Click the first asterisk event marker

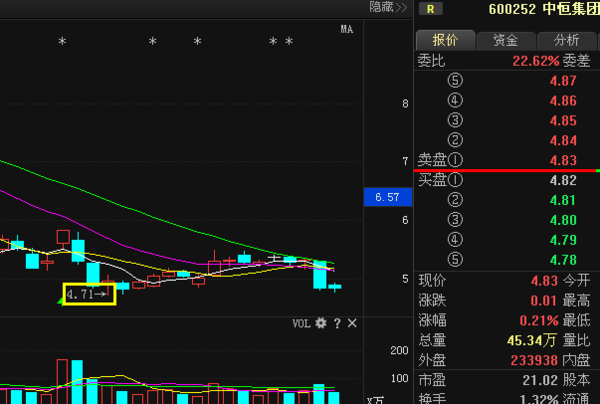coord(62,41)
